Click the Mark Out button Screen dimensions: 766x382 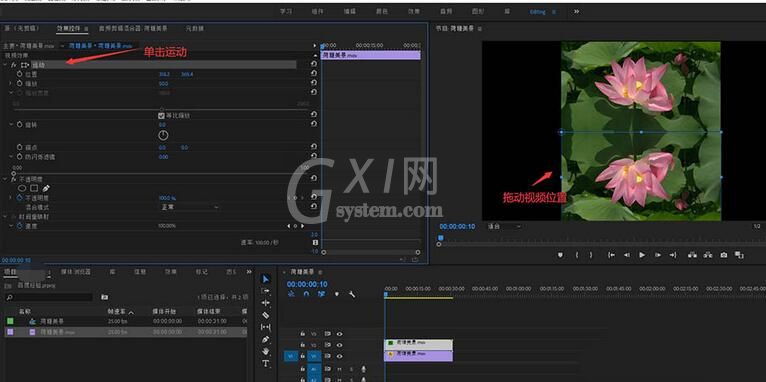pyautogui.click(x=591, y=255)
